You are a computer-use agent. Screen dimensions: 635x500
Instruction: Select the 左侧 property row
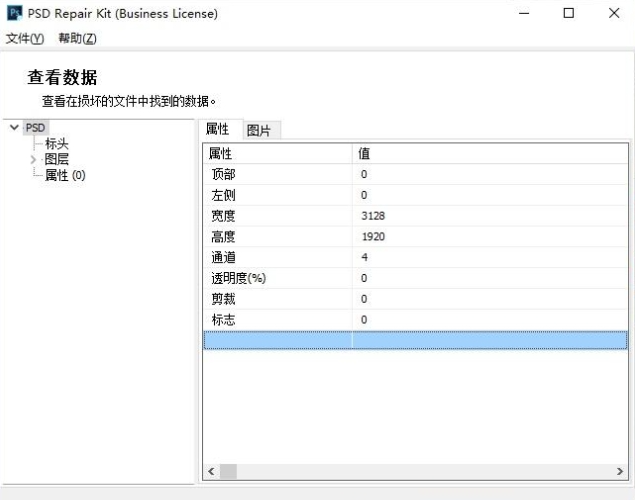[x=416, y=195]
